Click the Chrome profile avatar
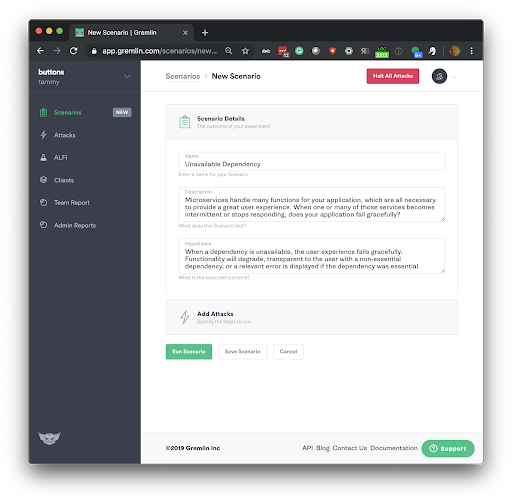Image resolution: width=512 pixels, height=502 pixels. pyautogui.click(x=455, y=51)
